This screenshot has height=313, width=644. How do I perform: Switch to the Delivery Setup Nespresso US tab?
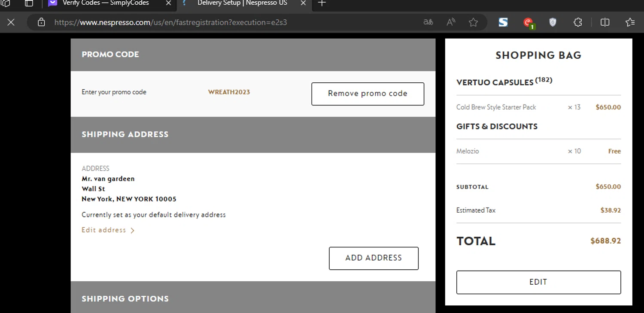coord(242,3)
